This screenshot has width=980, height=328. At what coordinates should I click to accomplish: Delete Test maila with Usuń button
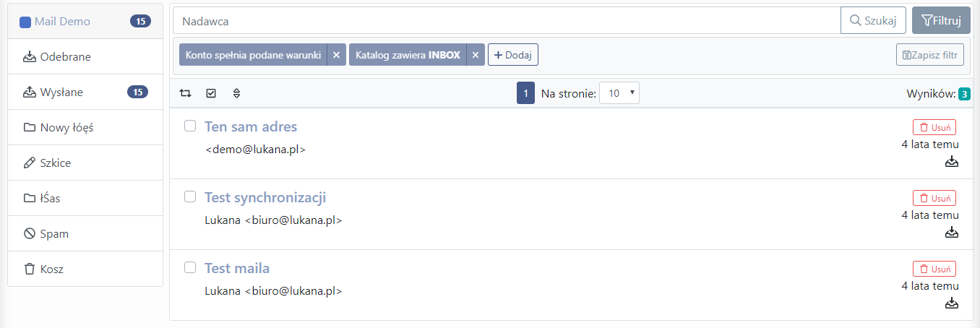click(x=934, y=269)
